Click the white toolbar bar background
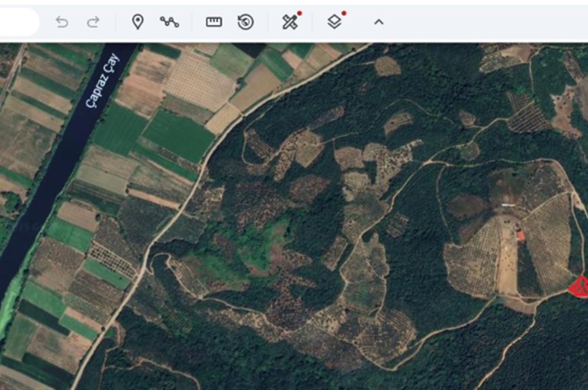 coord(470,22)
